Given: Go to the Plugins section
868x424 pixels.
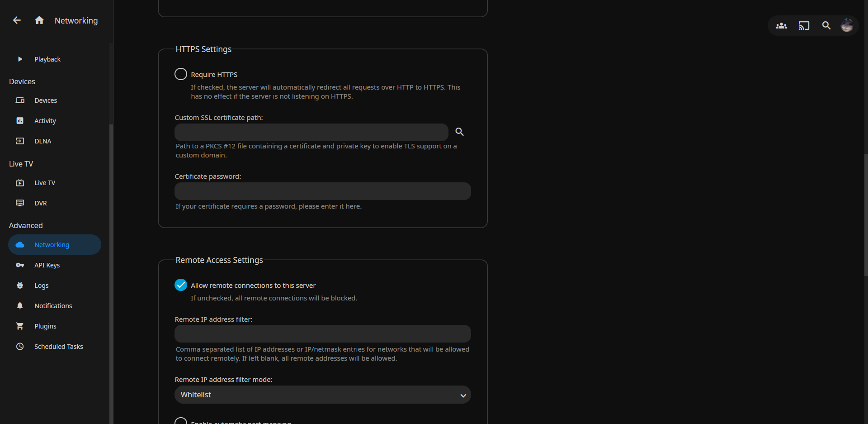Looking at the screenshot, I should coord(45,326).
